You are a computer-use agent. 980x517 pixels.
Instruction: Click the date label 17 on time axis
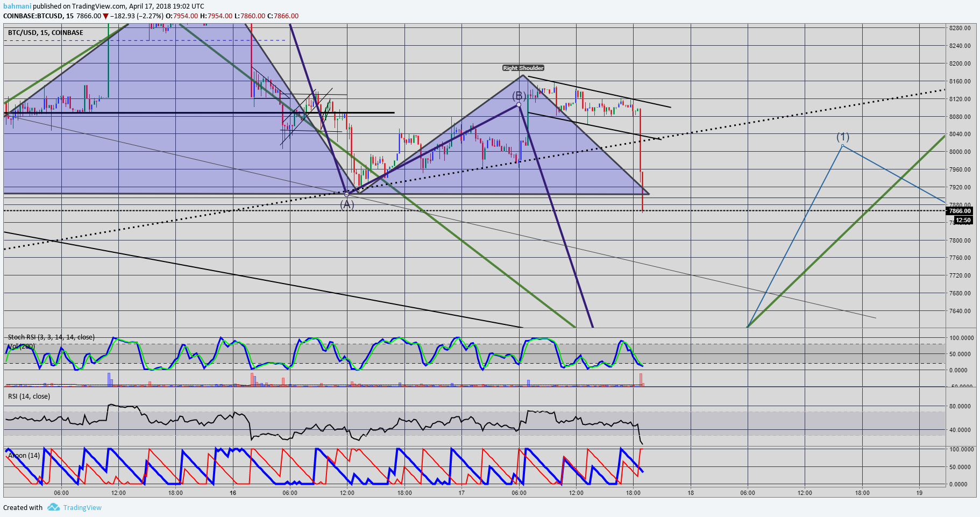[461, 493]
